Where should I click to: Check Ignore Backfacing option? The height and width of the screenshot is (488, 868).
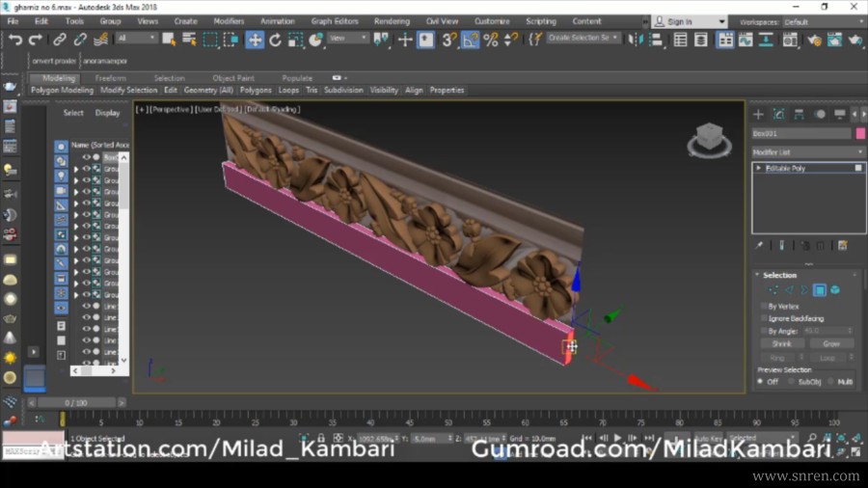[x=764, y=318]
